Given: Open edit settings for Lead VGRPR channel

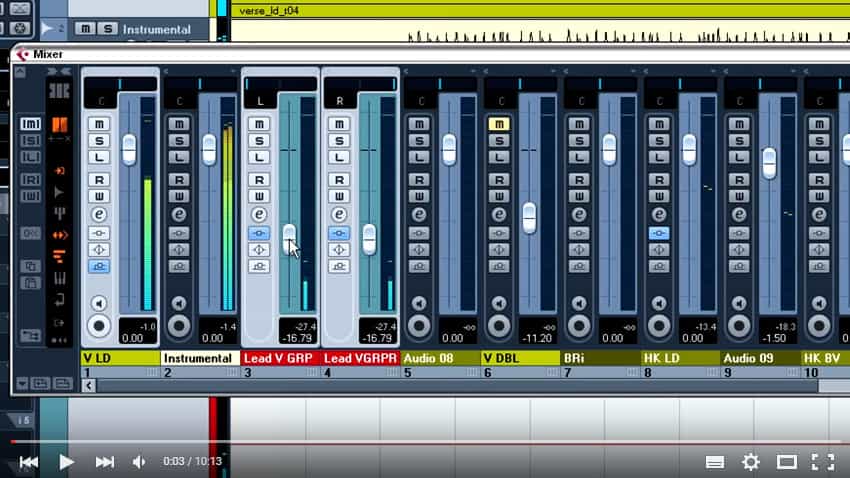Looking at the screenshot, I should (339, 215).
